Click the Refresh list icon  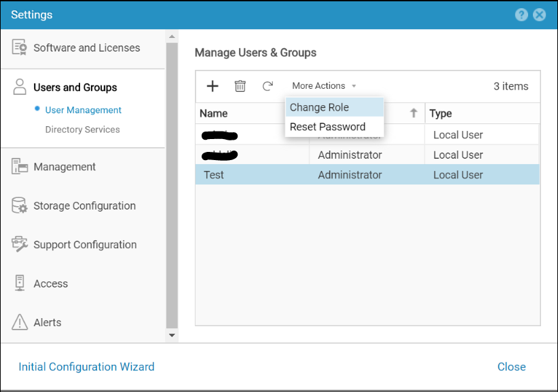(x=267, y=86)
